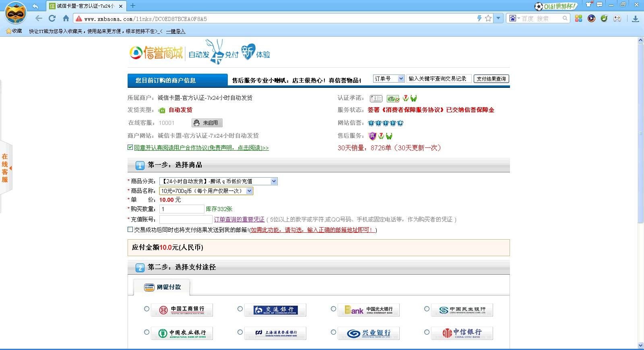The image size is (644, 350).
Task: Open the downloads arrow icon
Action: [x=636, y=19]
